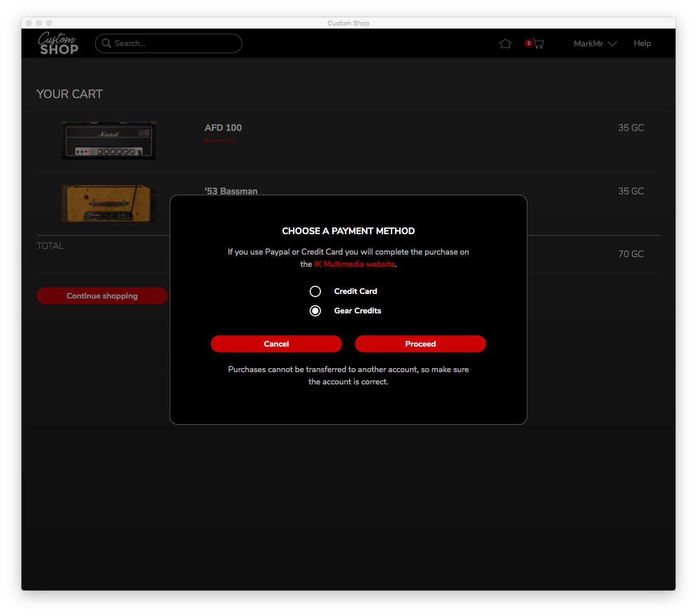Click the magnifying glass search icon
697x616 pixels.
tap(106, 43)
